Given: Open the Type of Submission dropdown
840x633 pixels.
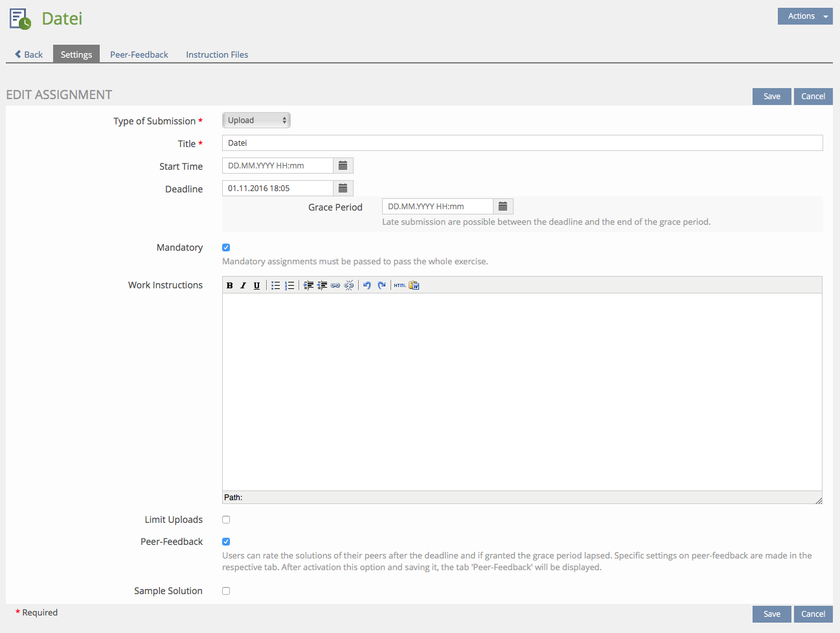Looking at the screenshot, I should pos(256,121).
